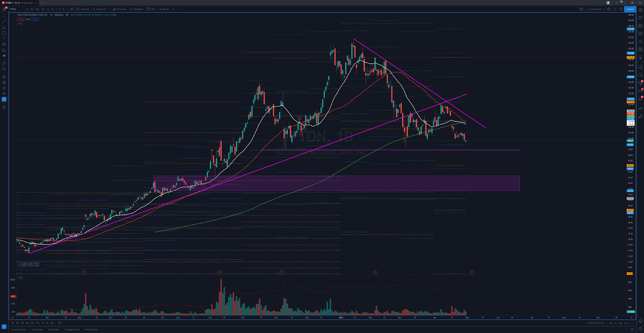Open the order panel icon
Viewport: 644px width, 333px height.
(640, 109)
